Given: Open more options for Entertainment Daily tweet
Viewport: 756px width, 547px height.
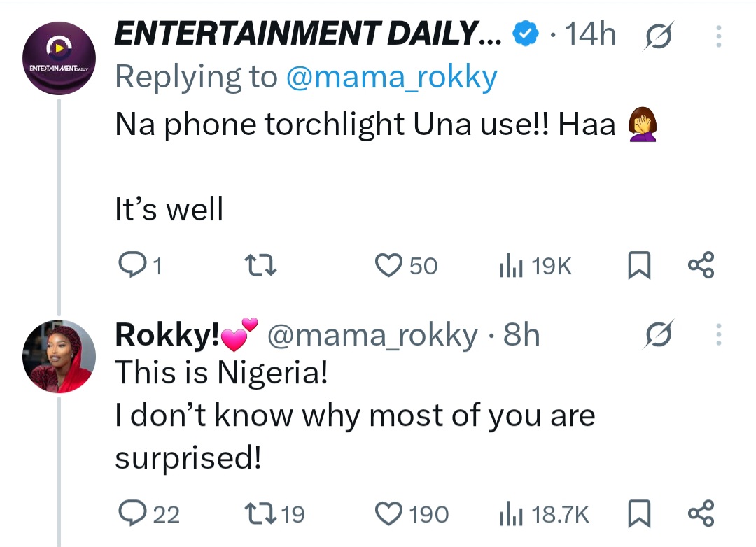Looking at the screenshot, I should coord(718,36).
